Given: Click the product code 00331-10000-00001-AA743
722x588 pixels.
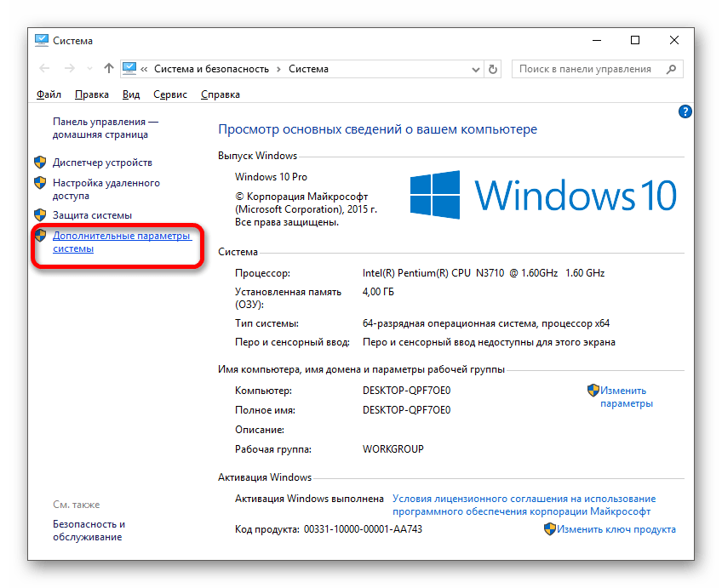Looking at the screenshot, I should pyautogui.click(x=363, y=529).
